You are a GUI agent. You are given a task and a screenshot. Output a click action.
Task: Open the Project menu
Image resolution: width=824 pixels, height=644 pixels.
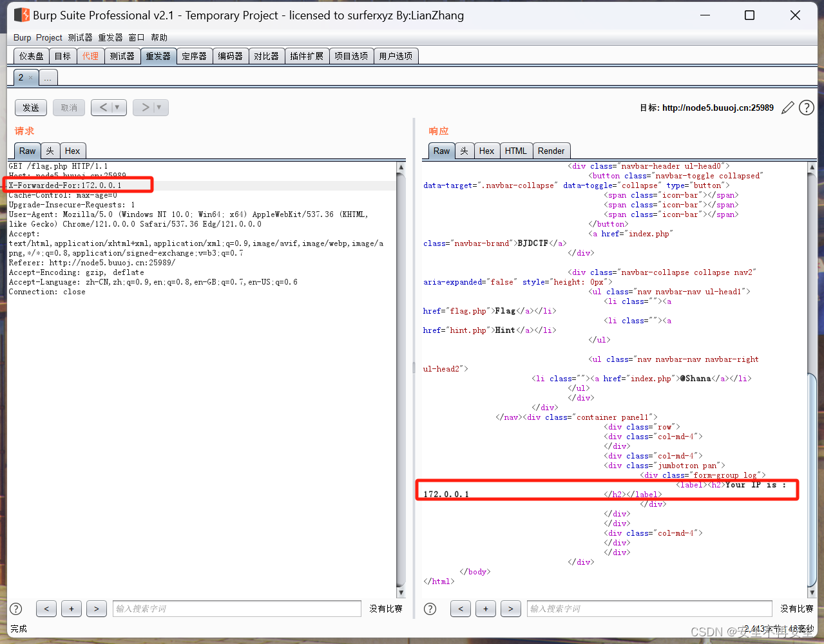(49, 37)
